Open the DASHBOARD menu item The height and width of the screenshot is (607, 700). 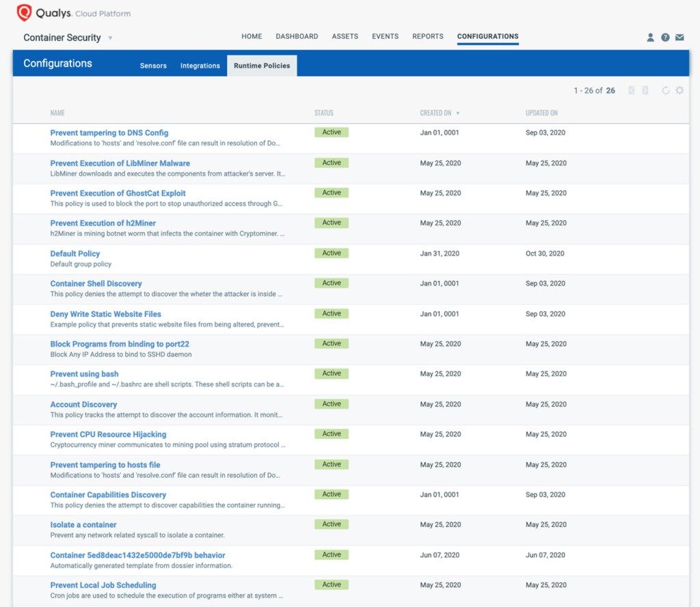[297, 36]
